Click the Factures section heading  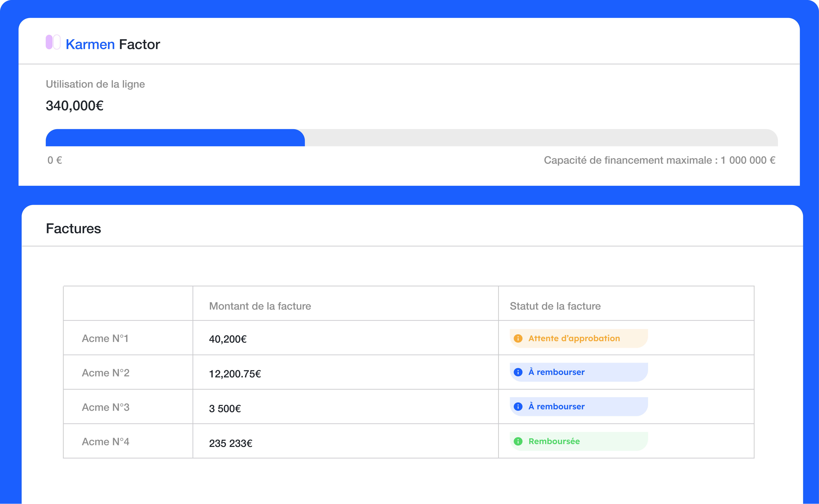[73, 229]
